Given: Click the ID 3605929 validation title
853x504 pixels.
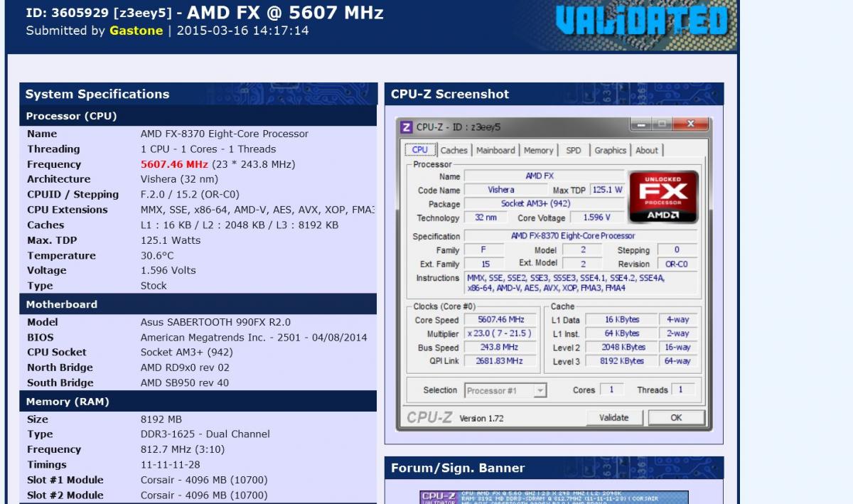Looking at the screenshot, I should (x=205, y=13).
